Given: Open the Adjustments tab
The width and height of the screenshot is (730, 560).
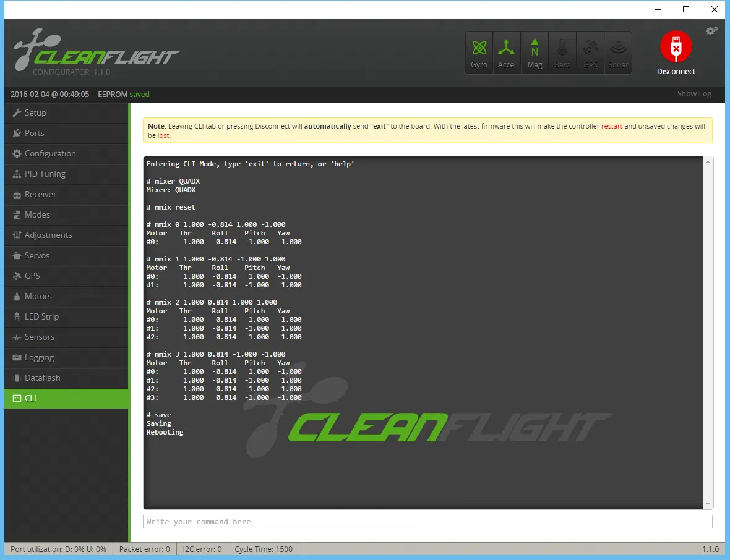Looking at the screenshot, I should click(x=66, y=235).
